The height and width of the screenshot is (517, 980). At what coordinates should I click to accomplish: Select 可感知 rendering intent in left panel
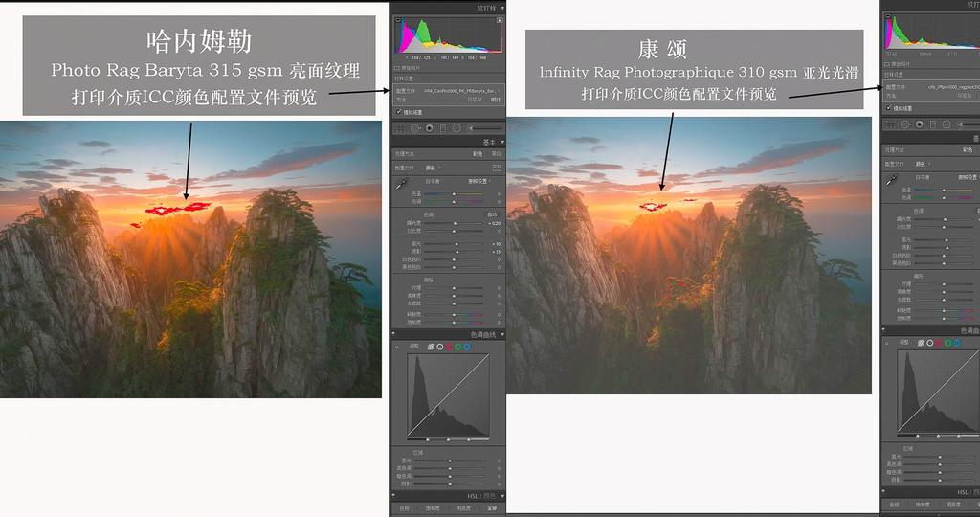[475, 100]
